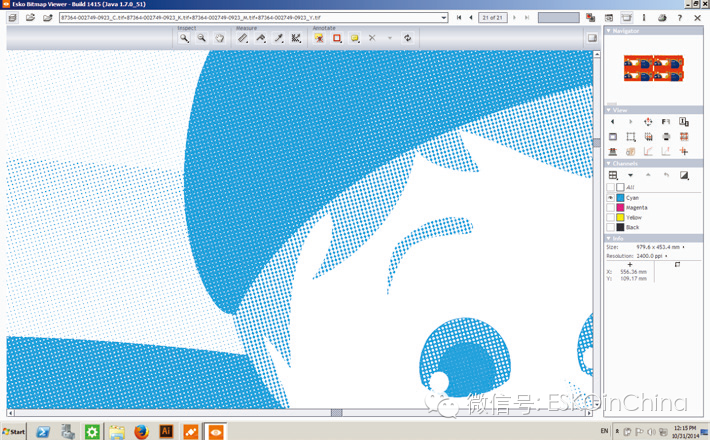Screen dimensions: 710x440
Task: Click the info 'i' icon in top toolbar
Action: point(644,18)
